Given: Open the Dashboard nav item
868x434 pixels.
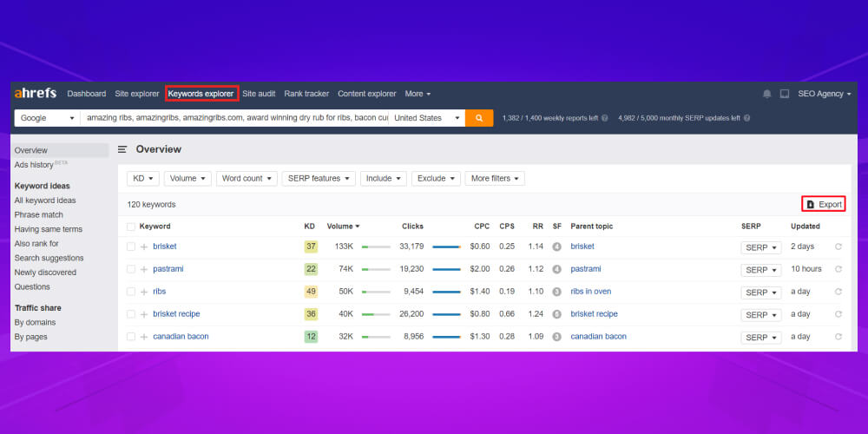Looking at the screenshot, I should [86, 94].
